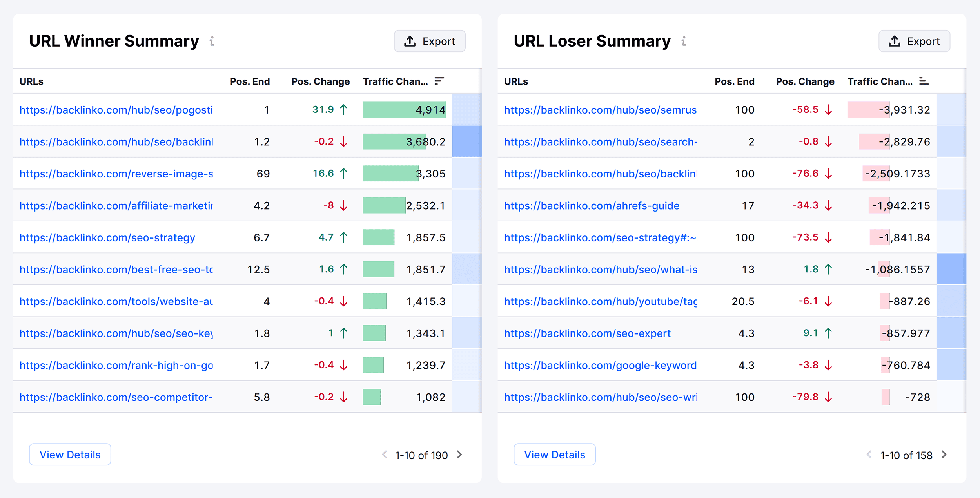Click the 16.6 position change value
Image resolution: width=980 pixels, height=498 pixels.
coord(323,173)
